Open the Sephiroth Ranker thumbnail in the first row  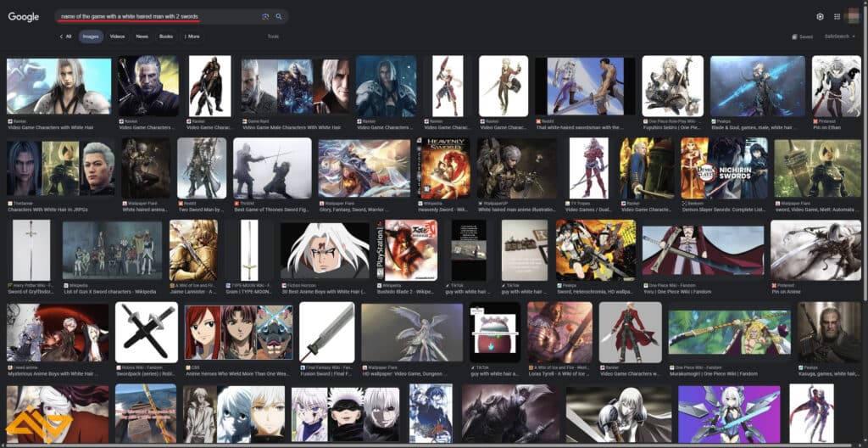[x=59, y=85]
